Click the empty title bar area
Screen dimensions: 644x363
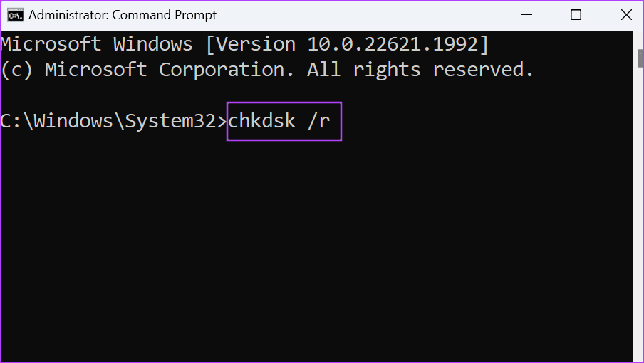pos(356,15)
